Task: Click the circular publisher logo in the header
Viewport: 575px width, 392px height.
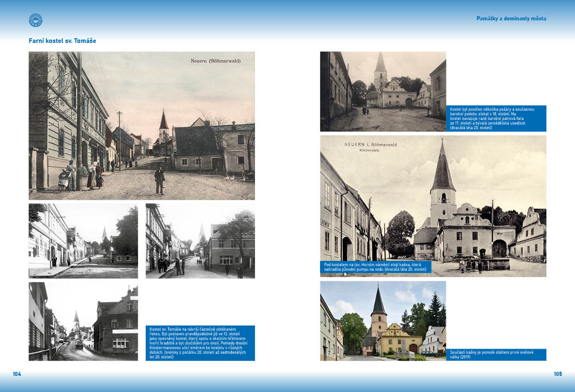Action: pyautogui.click(x=36, y=19)
